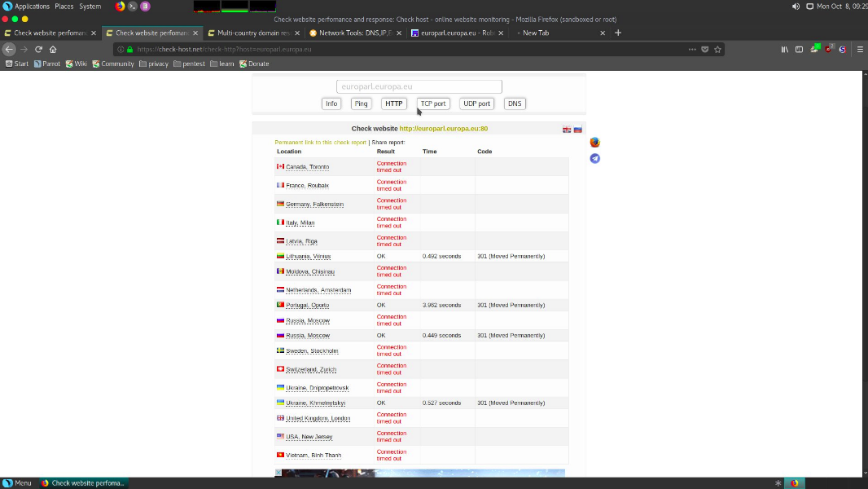Close the Network Tools tab

click(x=399, y=33)
